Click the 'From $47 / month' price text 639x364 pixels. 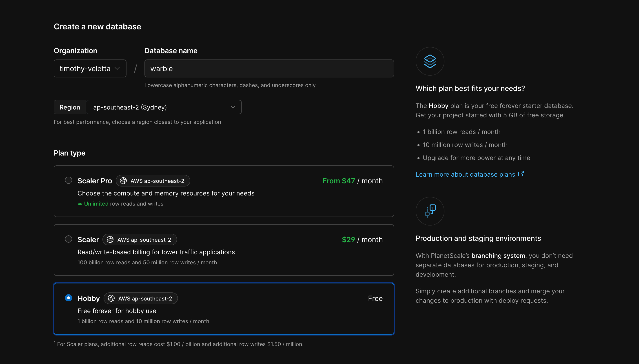[x=352, y=181]
